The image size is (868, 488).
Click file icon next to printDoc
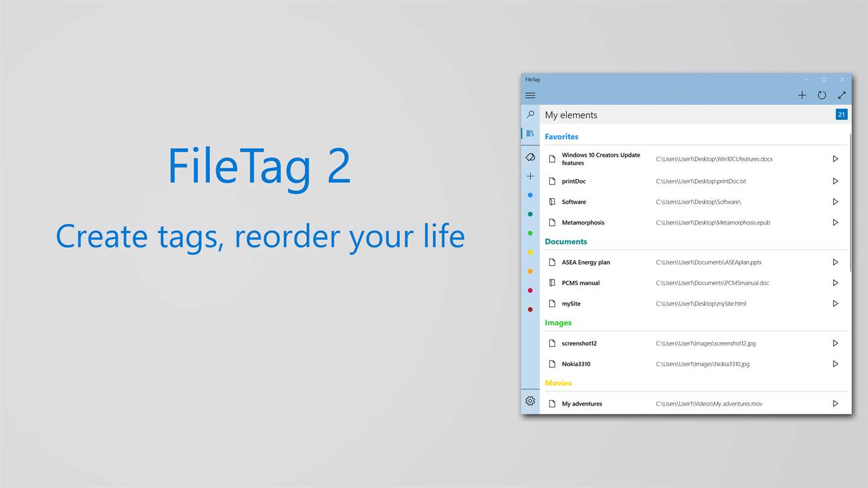pyautogui.click(x=552, y=181)
